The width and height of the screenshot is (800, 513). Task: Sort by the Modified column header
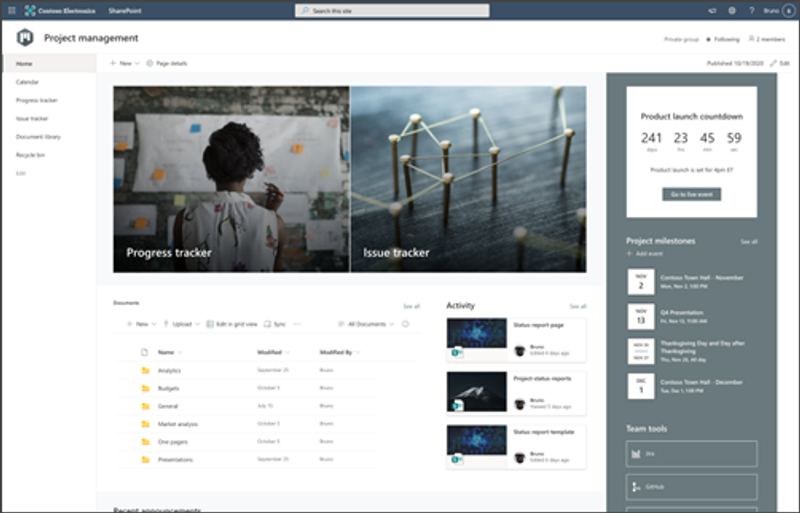(x=272, y=352)
